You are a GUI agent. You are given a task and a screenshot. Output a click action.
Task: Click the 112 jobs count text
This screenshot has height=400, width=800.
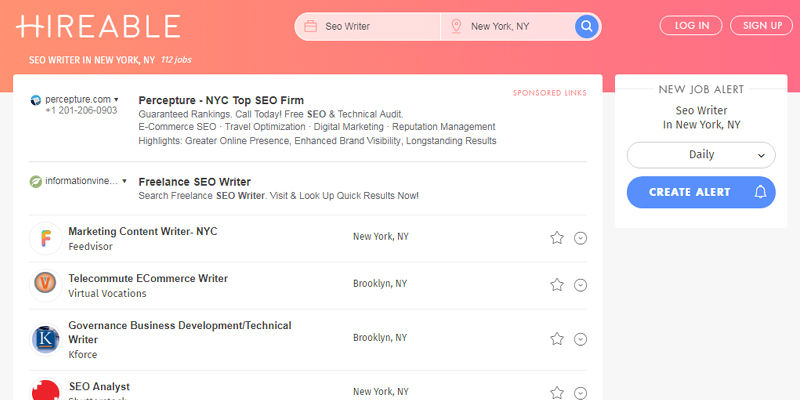point(176,60)
